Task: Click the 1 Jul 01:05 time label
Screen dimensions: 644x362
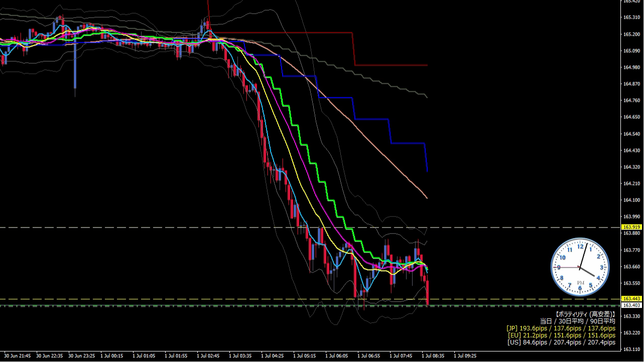Action: pyautogui.click(x=144, y=355)
